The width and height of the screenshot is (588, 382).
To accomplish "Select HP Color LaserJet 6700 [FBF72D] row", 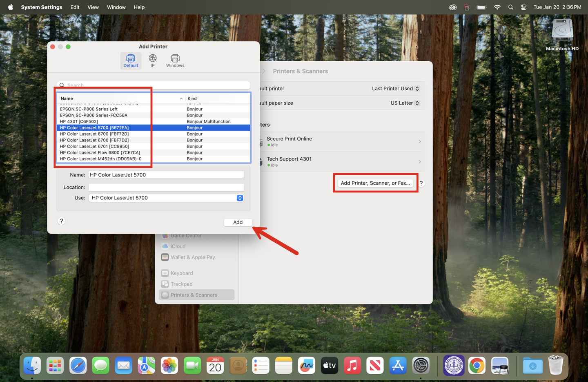I will point(154,134).
